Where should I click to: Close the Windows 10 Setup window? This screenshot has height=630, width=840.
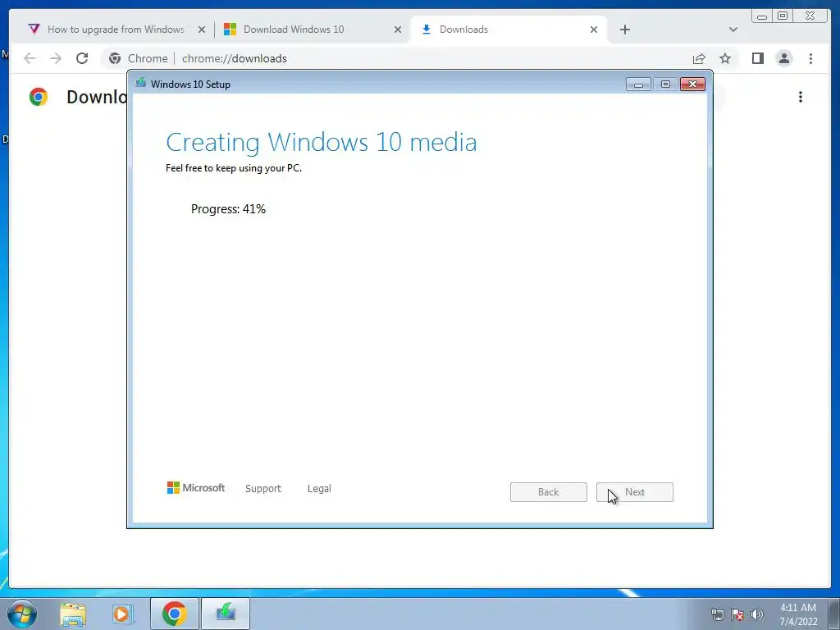pyautogui.click(x=692, y=84)
